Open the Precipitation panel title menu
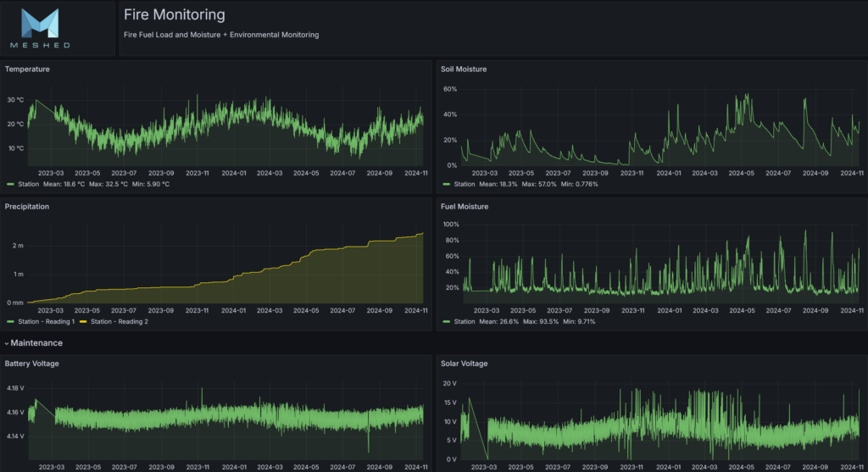 [27, 206]
